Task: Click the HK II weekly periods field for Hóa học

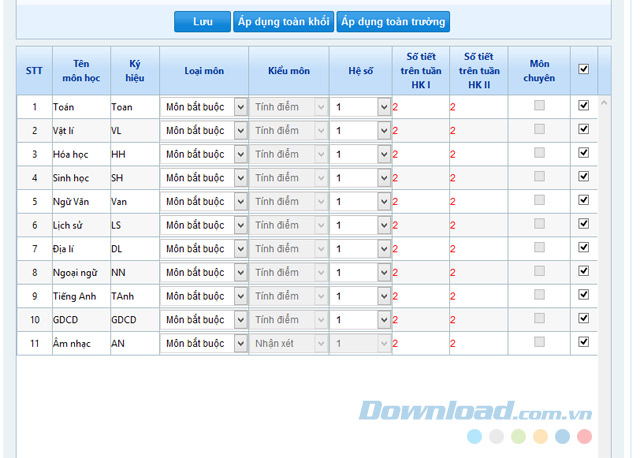Action: [x=478, y=155]
